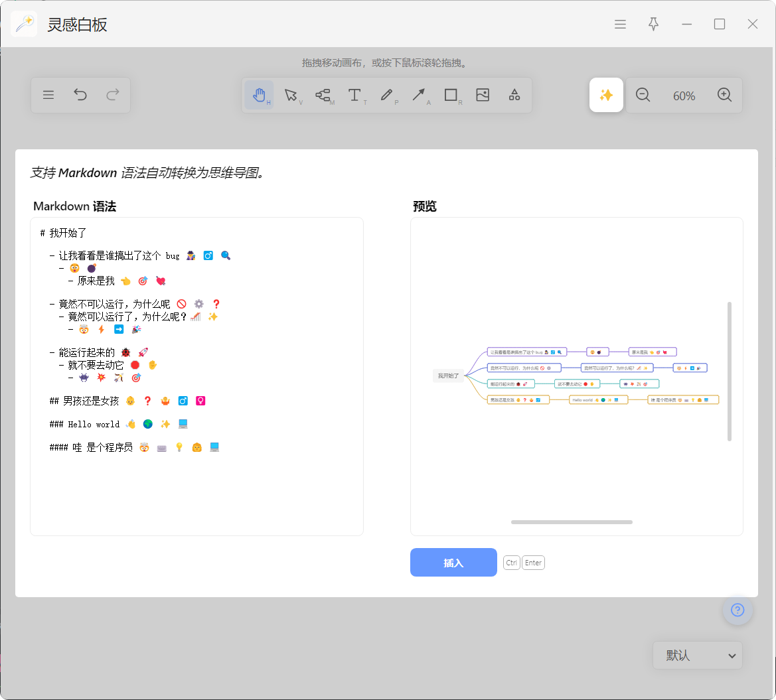Activate the text tool
The width and height of the screenshot is (776, 700).
point(355,95)
